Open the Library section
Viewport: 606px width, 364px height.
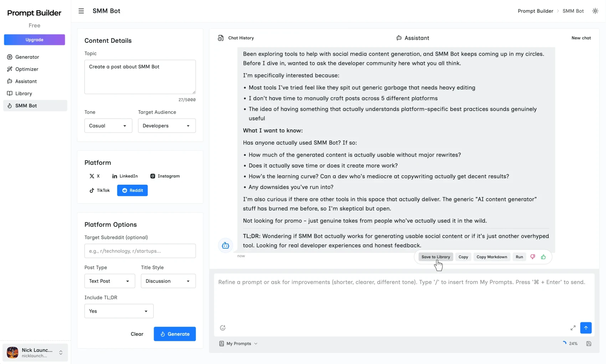[x=24, y=93]
